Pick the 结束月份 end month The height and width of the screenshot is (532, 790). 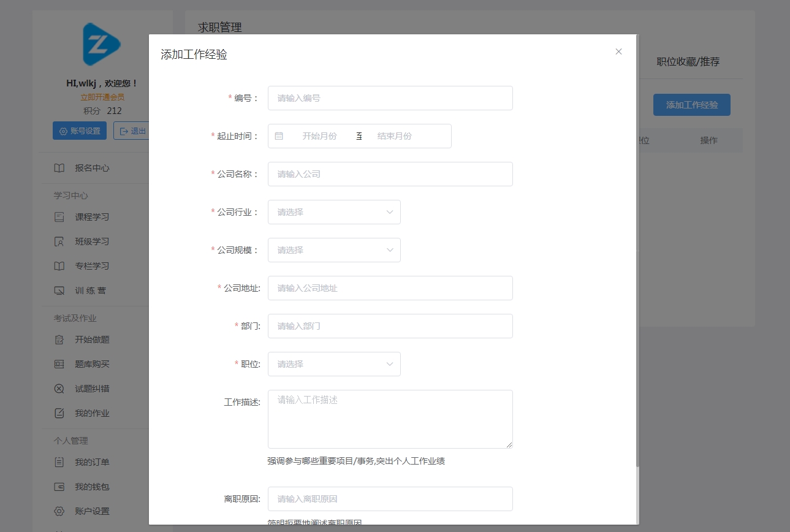click(394, 136)
